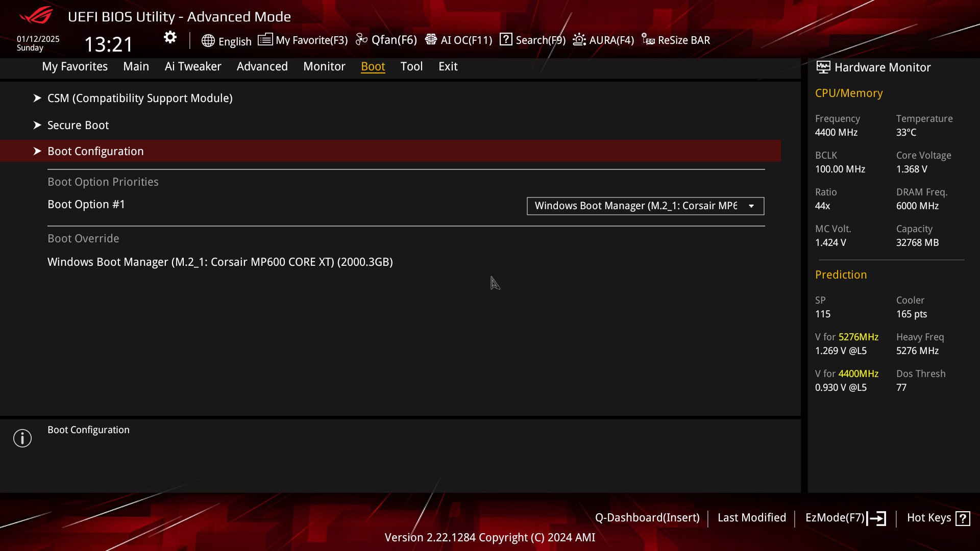
Task: Open settings via the gear icon
Action: coord(170,37)
